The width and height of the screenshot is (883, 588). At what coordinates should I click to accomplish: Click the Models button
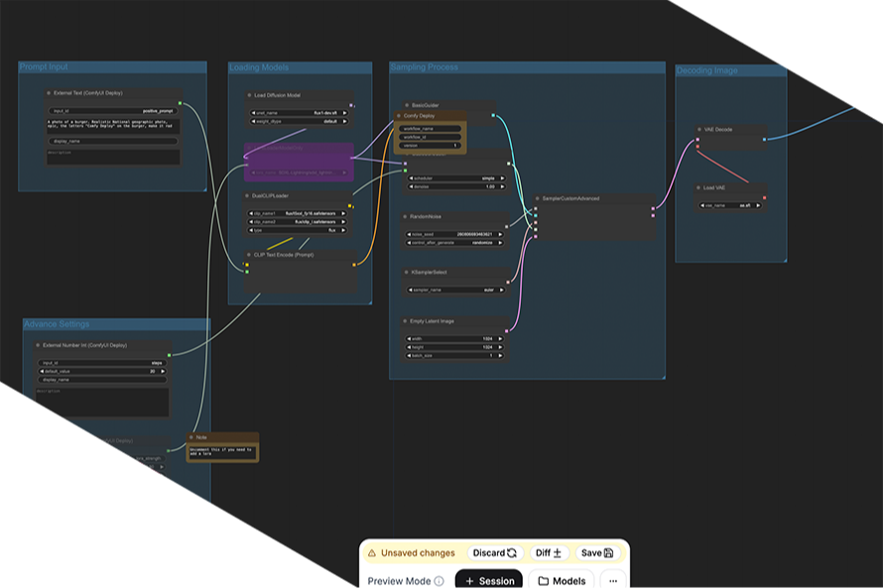(x=563, y=580)
